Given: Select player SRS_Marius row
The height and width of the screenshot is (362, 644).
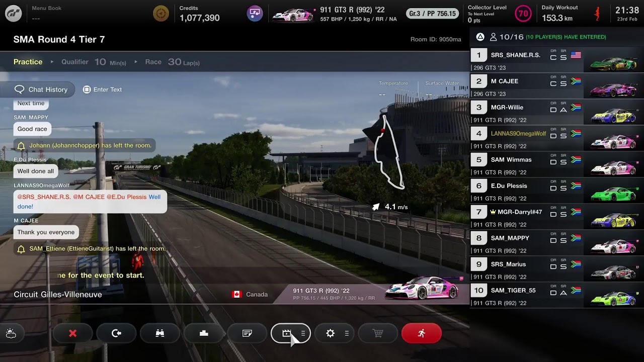Looking at the screenshot, I should [557, 269].
